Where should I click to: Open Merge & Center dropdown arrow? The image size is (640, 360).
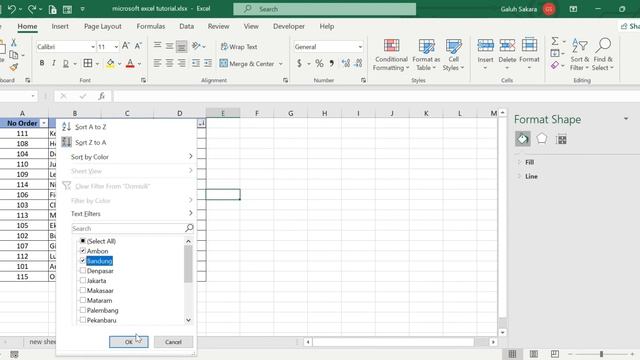[x=280, y=64]
